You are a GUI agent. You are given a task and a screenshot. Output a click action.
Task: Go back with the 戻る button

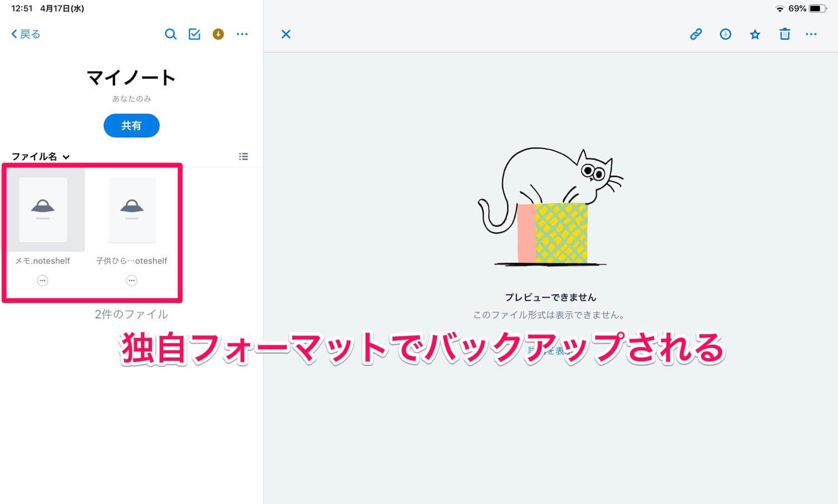click(26, 34)
